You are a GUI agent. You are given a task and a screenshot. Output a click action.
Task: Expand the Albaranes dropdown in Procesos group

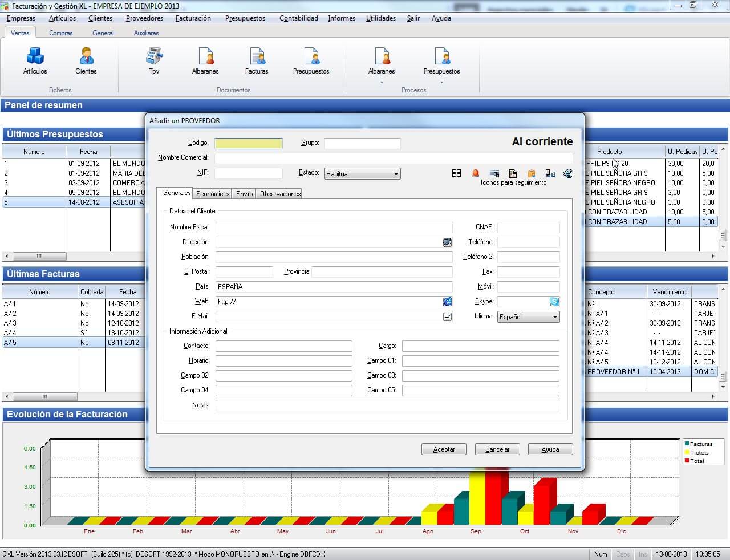point(382,83)
